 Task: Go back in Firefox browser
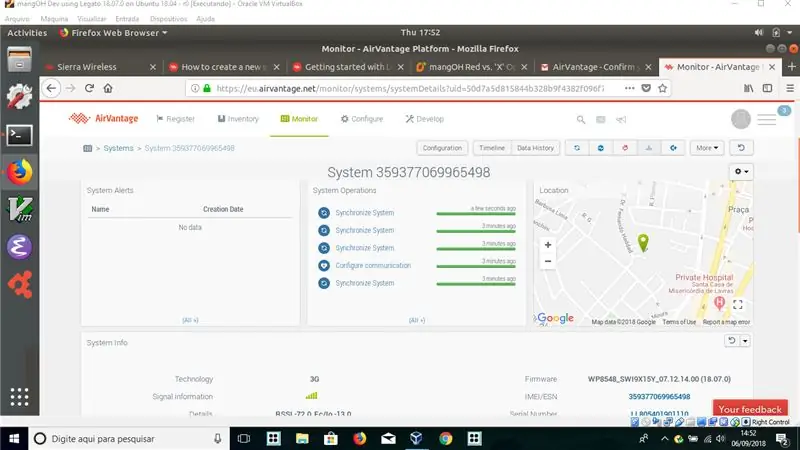pos(51,88)
